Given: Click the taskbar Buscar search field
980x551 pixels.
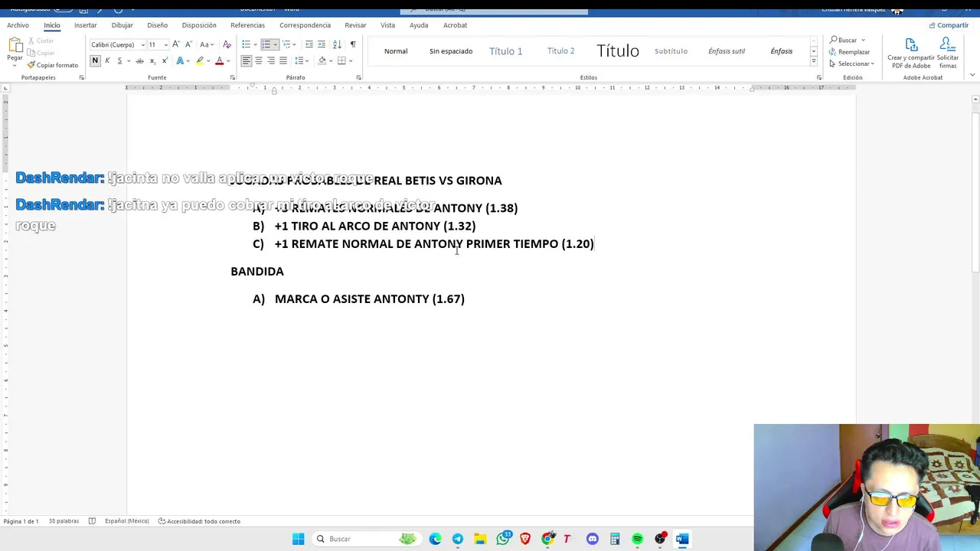Looking at the screenshot, I should tap(366, 539).
